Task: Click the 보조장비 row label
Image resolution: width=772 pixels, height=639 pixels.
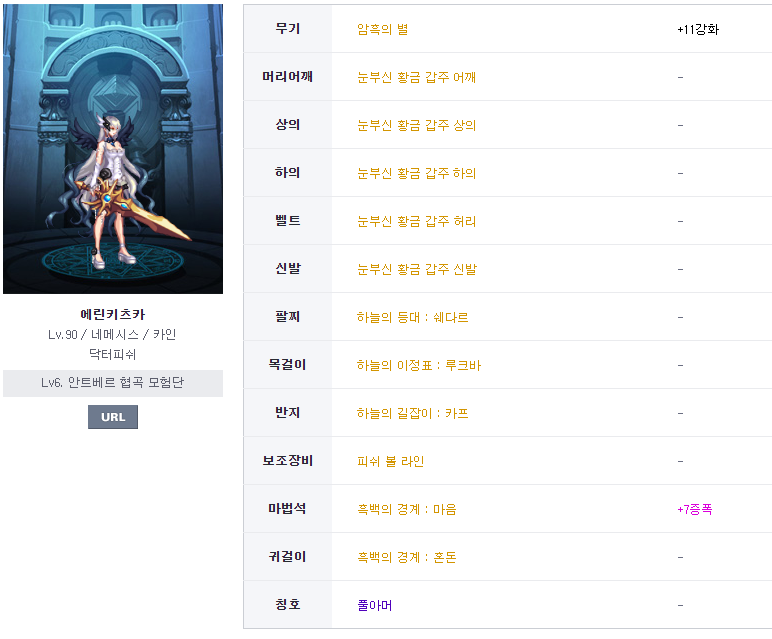Action: click(x=288, y=460)
